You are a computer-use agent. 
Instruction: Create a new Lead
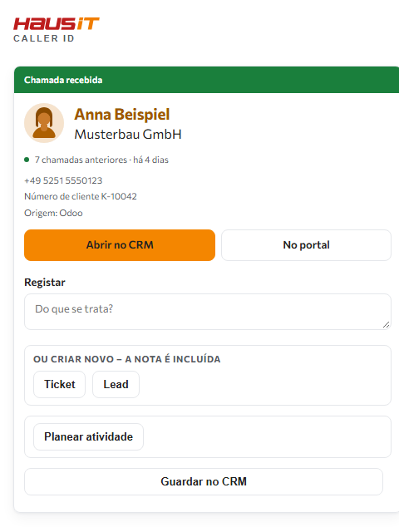coord(116,384)
